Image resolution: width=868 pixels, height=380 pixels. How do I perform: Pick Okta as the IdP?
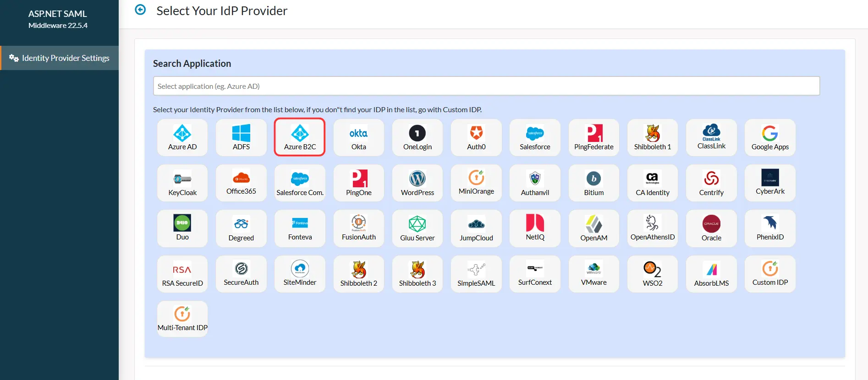pyautogui.click(x=359, y=137)
